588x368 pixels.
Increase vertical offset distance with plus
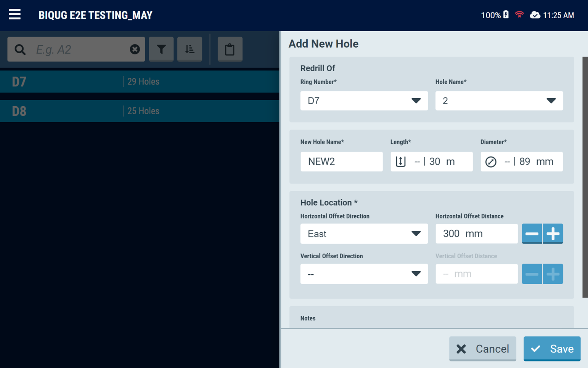point(553,274)
